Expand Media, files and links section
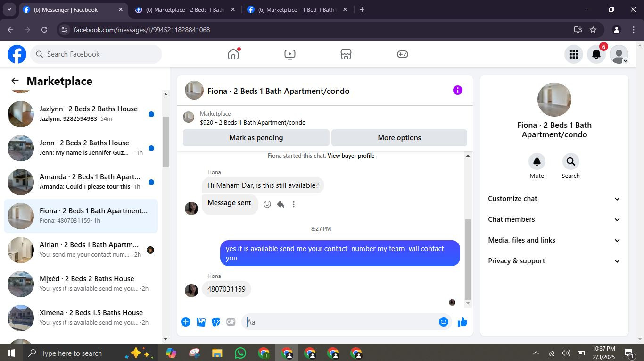644x361 pixels. 554,240
